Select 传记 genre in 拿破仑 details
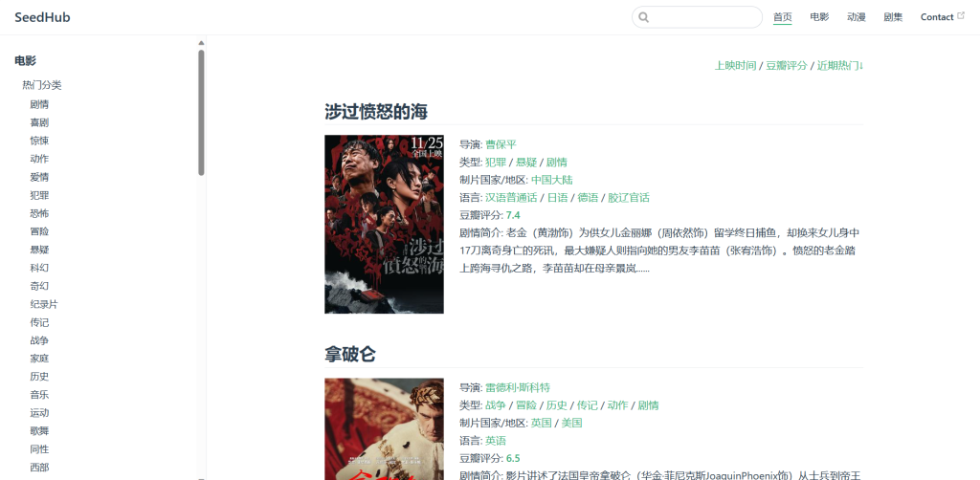980x480 pixels. [x=588, y=405]
